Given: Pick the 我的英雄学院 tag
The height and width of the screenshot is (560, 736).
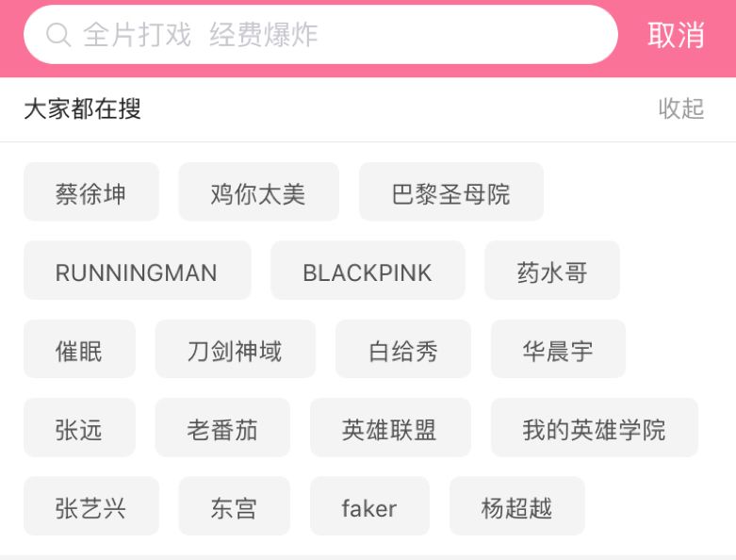Looking at the screenshot, I should [x=594, y=430].
